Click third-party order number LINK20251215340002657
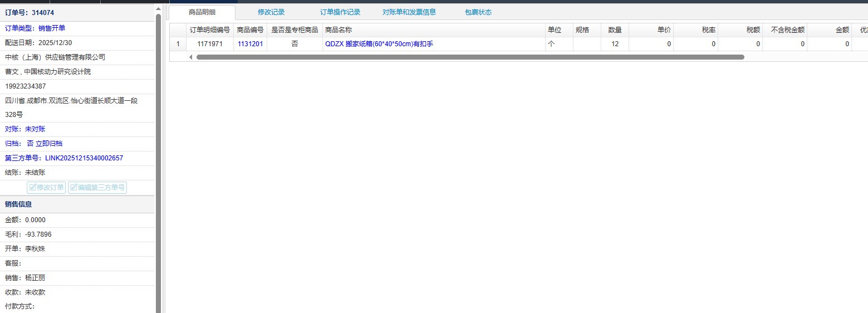This screenshot has height=313, width=868. (x=84, y=158)
